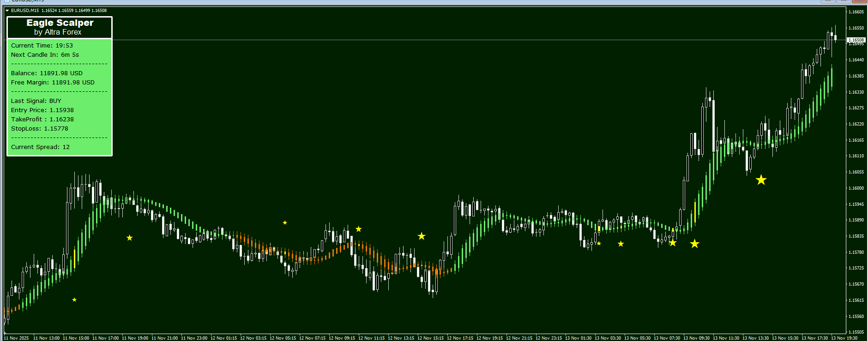868x341 pixels.
Task: Click the chart window restore button
Action: click(x=843, y=1)
